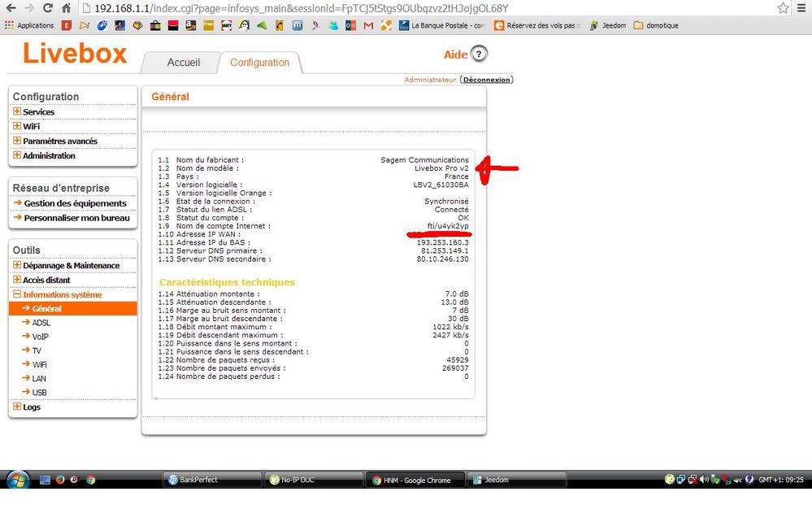Click the Aide help question-mark icon
This screenshot has height=509, width=812.
[479, 54]
